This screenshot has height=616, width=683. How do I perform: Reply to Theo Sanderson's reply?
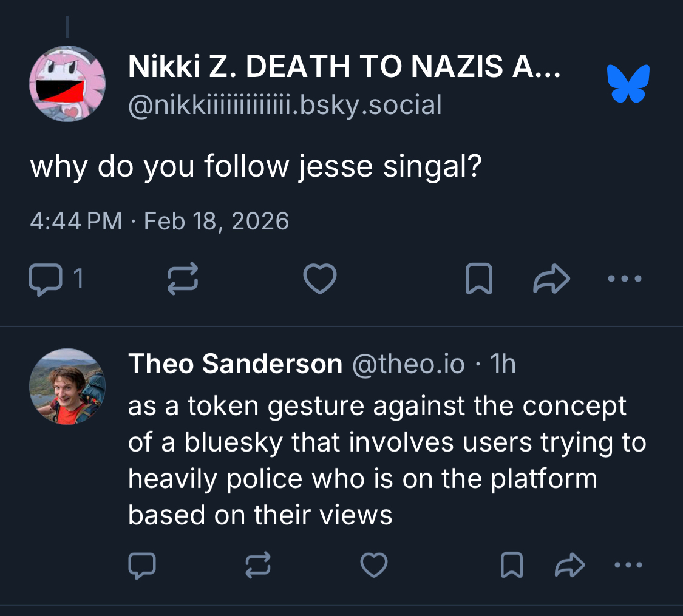tap(142, 566)
